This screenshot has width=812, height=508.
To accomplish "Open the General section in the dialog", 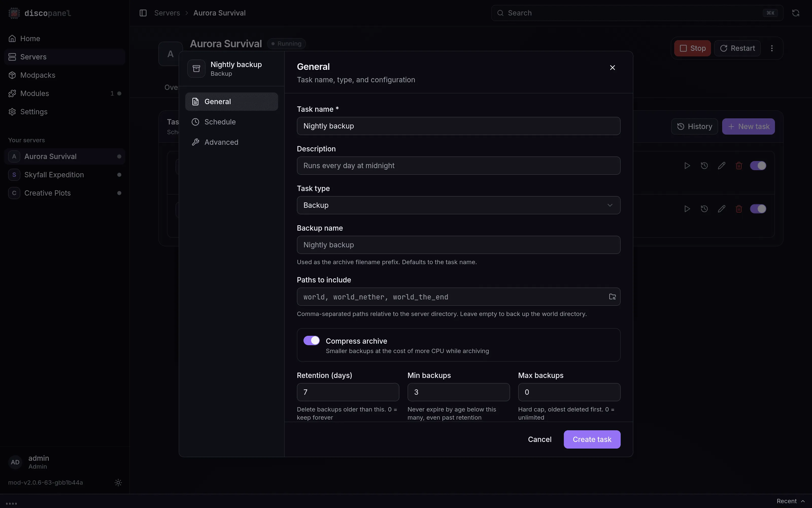I will [x=231, y=101].
